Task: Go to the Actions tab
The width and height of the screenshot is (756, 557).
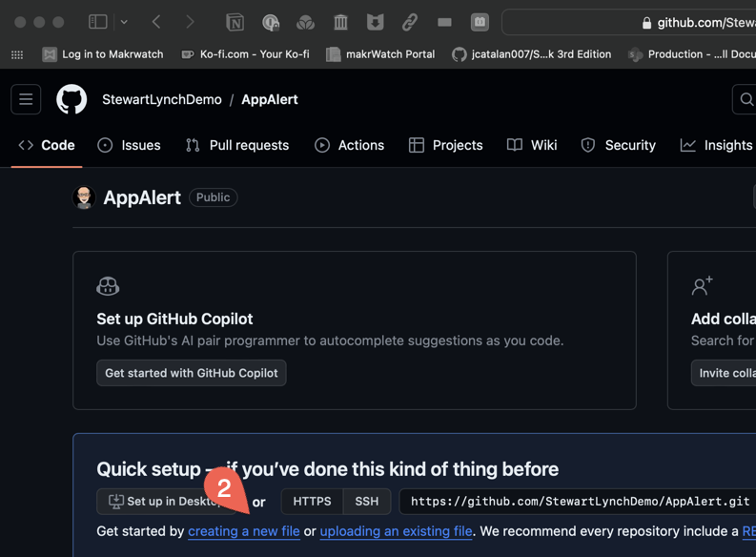Action: (x=350, y=145)
